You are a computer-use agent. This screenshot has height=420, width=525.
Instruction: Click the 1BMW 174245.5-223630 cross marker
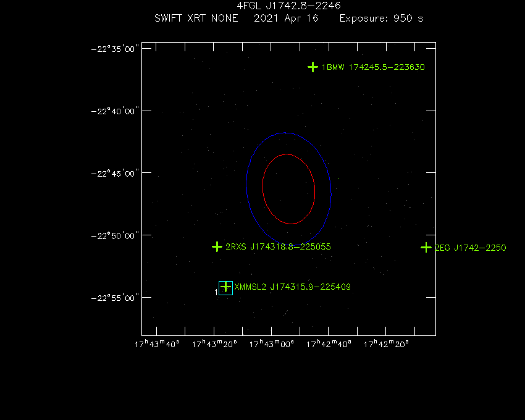tap(313, 67)
